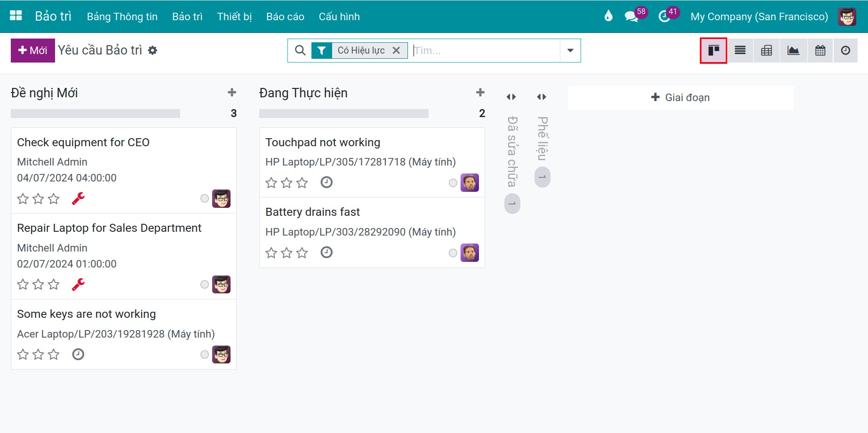Click wrench icon on Repair Laptop for Sales card

pyautogui.click(x=78, y=284)
